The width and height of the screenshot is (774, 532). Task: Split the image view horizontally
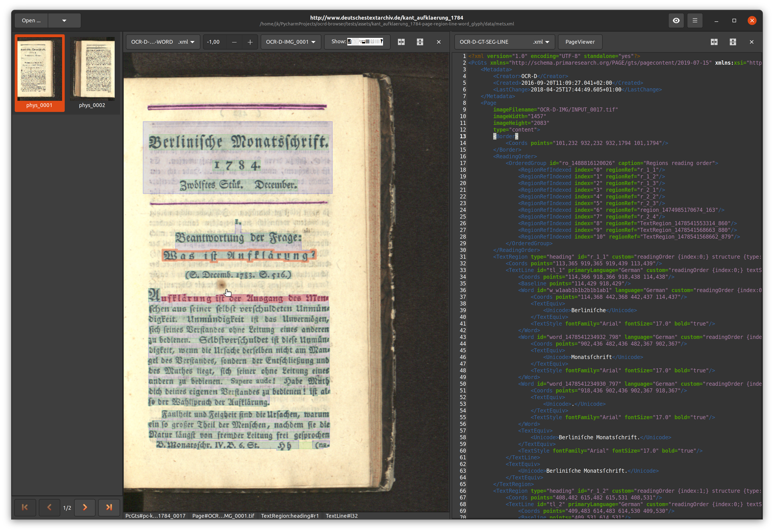[401, 42]
